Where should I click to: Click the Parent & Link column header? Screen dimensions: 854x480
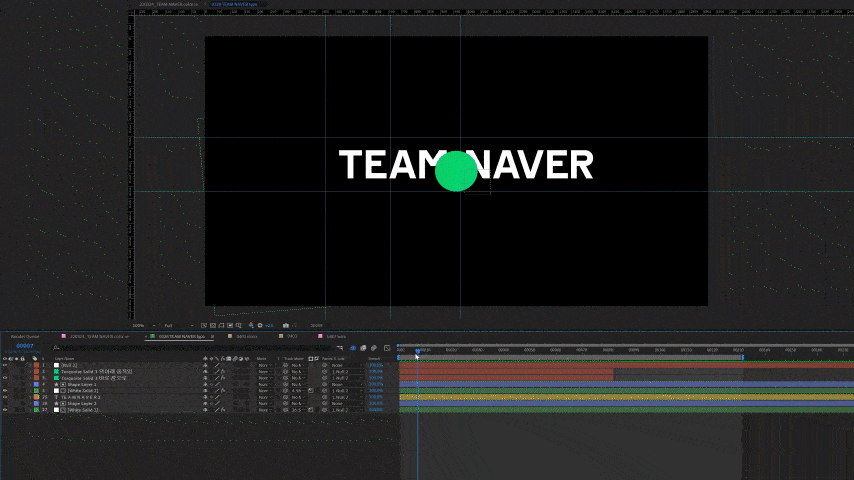(x=333, y=359)
